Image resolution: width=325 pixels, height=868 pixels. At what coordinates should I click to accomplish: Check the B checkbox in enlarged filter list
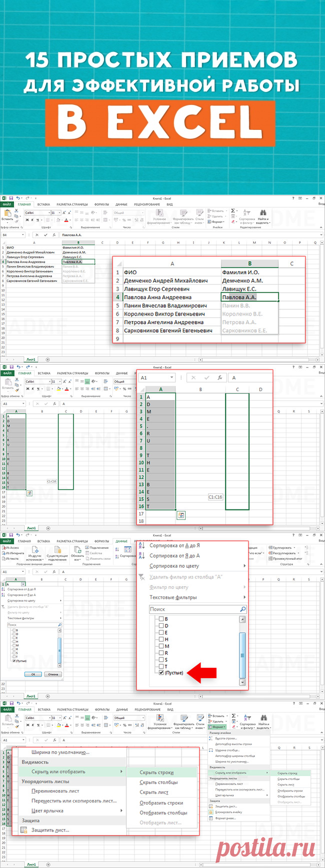[x=161, y=619]
